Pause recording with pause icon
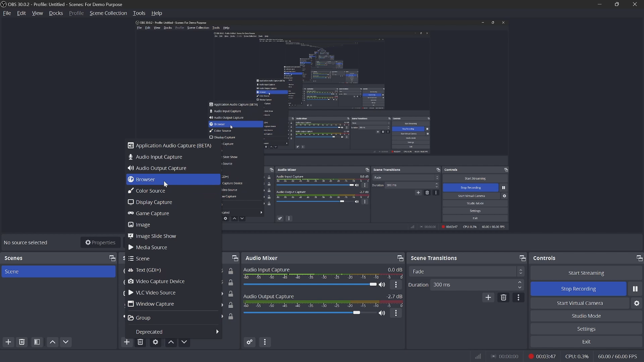Image resolution: width=644 pixels, height=362 pixels. point(635,289)
